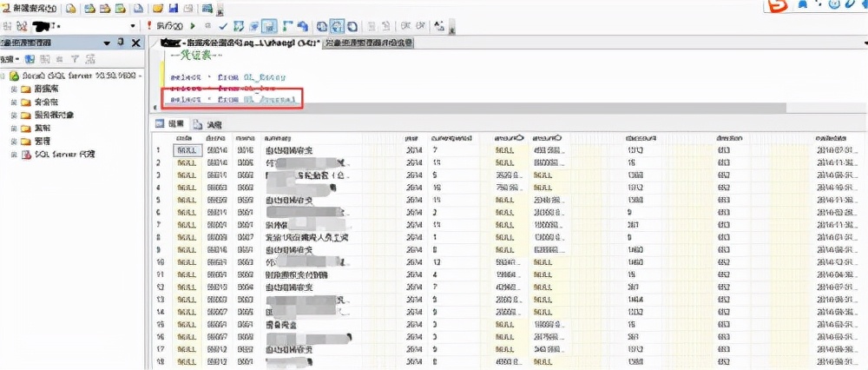
Task: Open the Connect dropdown in Object Explorer
Action: pos(10,59)
